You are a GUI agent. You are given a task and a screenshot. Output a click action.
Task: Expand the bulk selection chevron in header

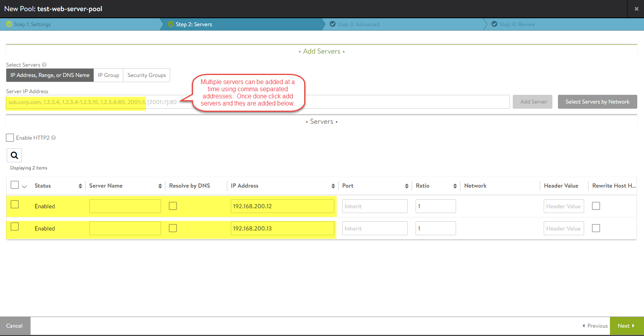click(x=24, y=186)
